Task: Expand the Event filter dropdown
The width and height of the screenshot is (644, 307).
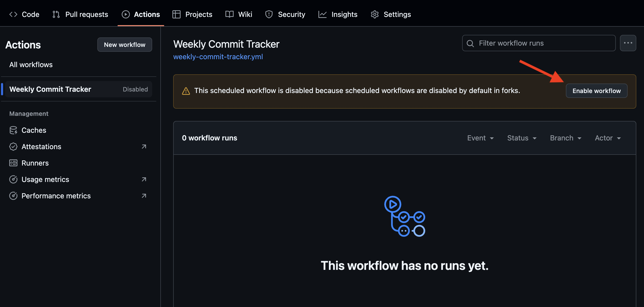Action: [x=480, y=138]
